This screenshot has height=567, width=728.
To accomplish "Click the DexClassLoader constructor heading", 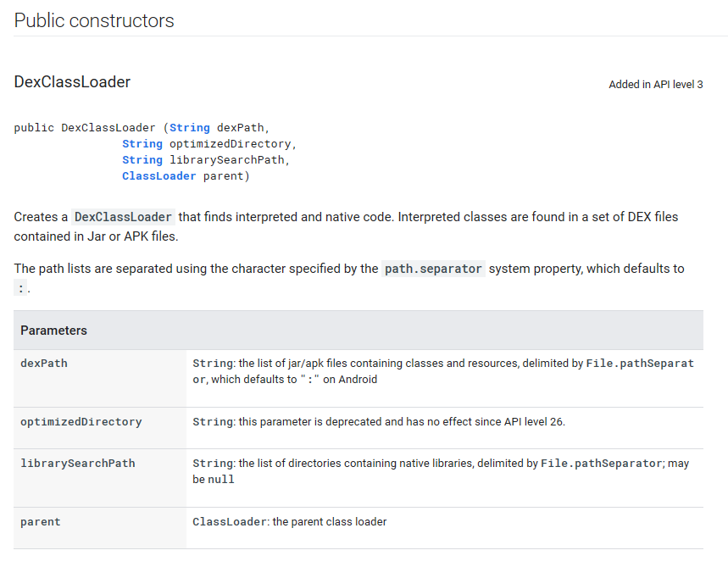I will click(72, 81).
